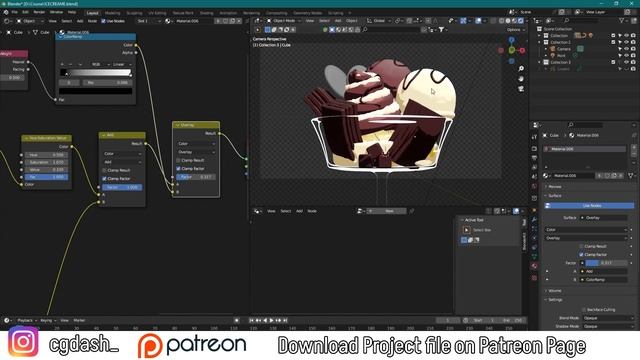Click the New button in lower editor header
Viewport: 640px width, 360px height.
pyautogui.click(x=386, y=211)
